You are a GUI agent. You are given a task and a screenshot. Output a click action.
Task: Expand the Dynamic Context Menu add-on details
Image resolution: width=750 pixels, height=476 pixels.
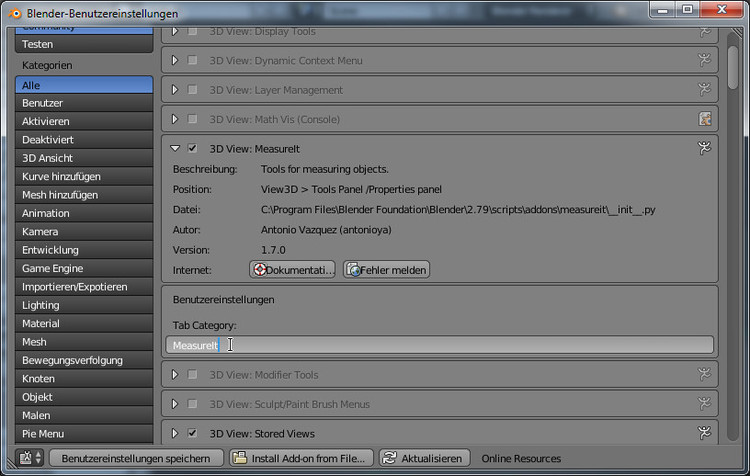coord(175,60)
